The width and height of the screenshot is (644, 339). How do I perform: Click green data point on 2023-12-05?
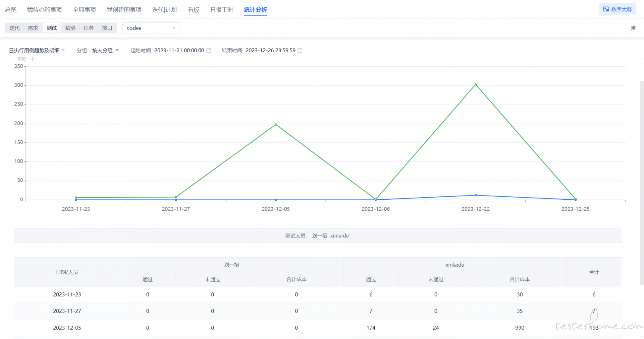276,124
